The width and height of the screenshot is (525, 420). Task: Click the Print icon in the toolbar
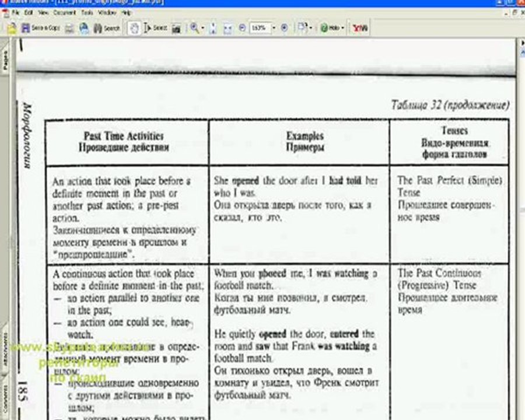click(x=69, y=29)
